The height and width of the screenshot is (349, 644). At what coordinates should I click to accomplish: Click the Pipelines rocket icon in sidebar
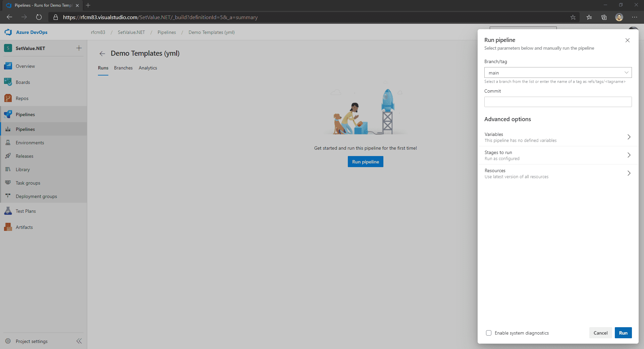coord(8,114)
